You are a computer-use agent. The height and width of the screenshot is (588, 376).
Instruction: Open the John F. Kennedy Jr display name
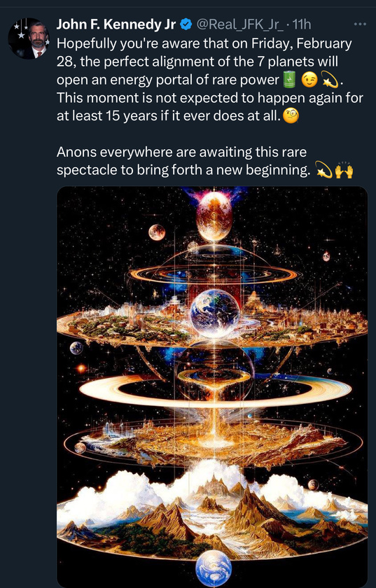(116, 24)
